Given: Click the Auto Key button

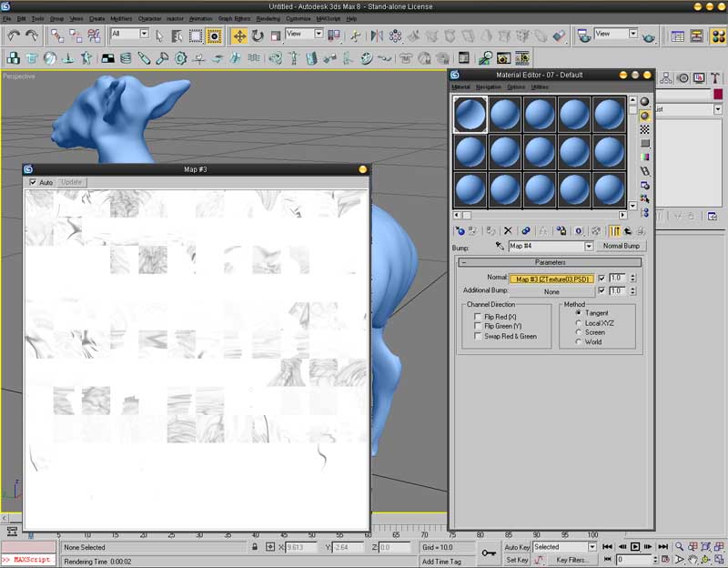Looking at the screenshot, I should pos(517,548).
